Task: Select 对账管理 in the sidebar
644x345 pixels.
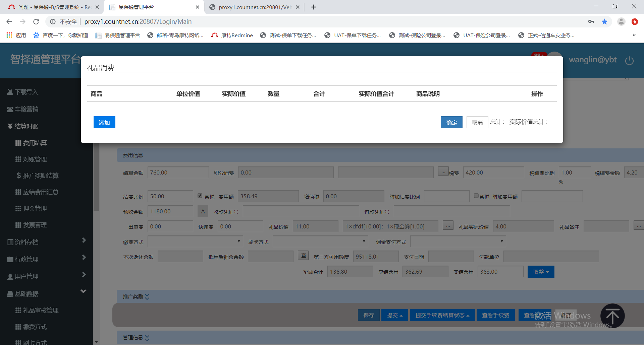Action: tap(35, 159)
